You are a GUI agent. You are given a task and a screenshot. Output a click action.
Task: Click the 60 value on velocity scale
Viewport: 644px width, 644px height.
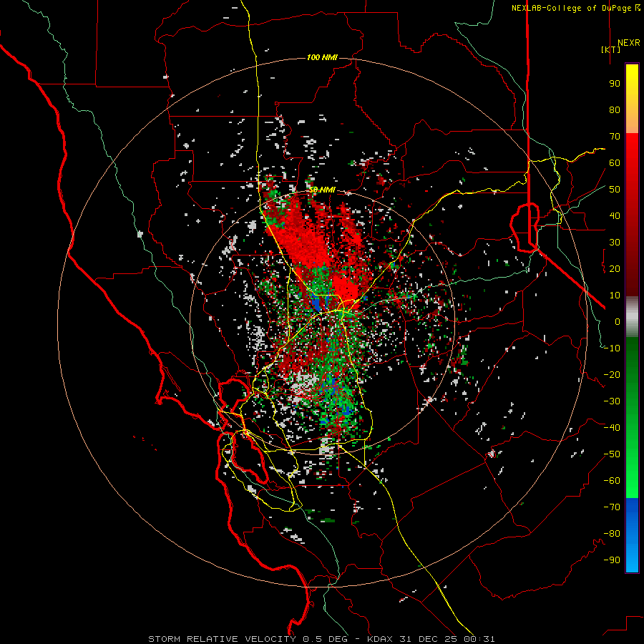click(x=615, y=162)
